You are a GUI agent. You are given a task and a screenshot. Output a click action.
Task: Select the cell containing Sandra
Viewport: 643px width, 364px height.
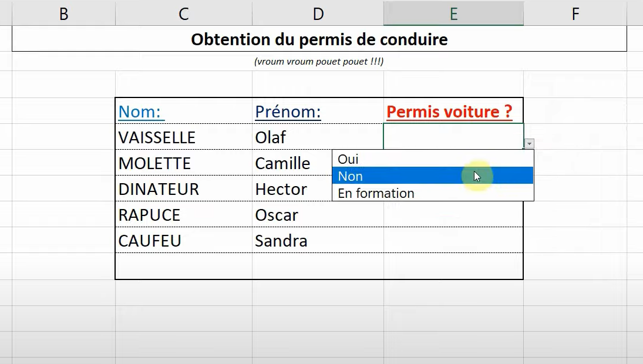281,241
